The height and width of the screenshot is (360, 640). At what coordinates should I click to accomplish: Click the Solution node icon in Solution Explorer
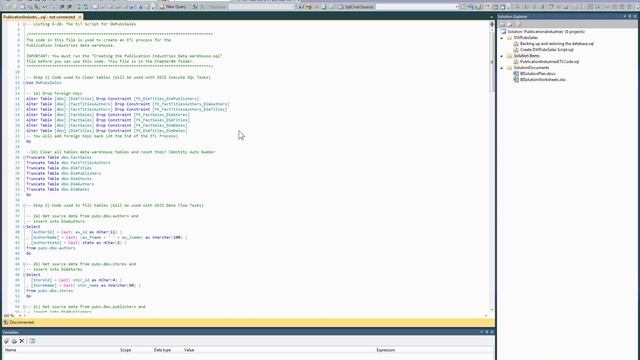tap(503, 31)
